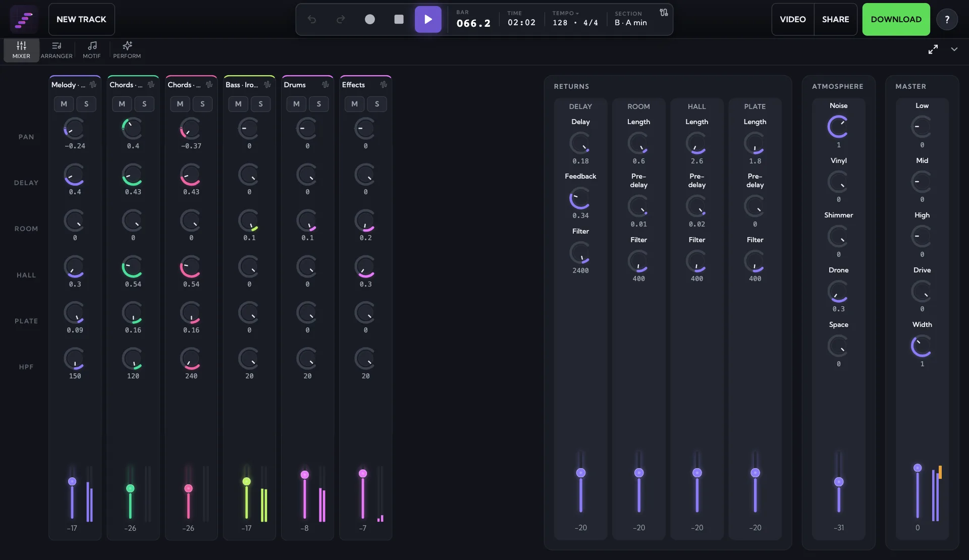The image size is (969, 560).
Task: Click the Plate Length knob
Action: (x=755, y=143)
